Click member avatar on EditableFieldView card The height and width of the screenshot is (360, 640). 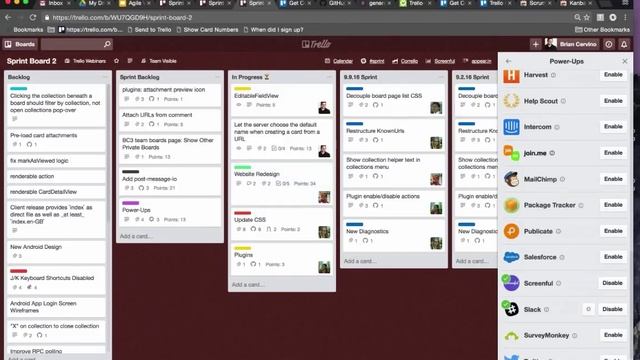pyautogui.click(x=324, y=107)
